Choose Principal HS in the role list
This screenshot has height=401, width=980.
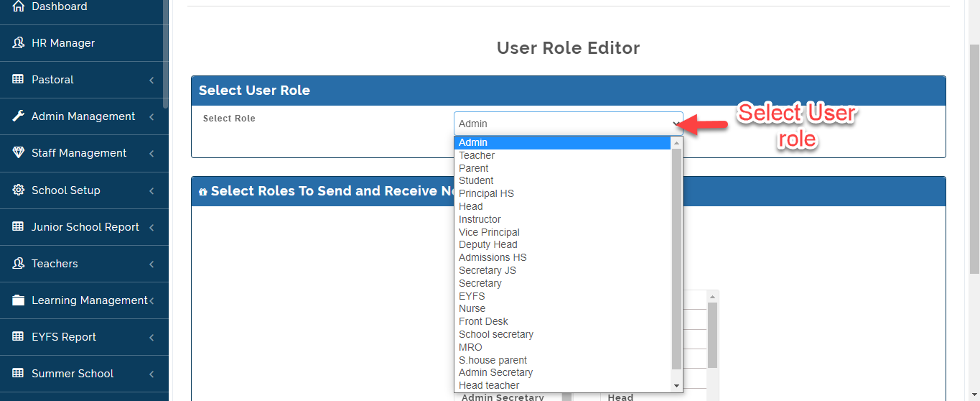(563, 193)
